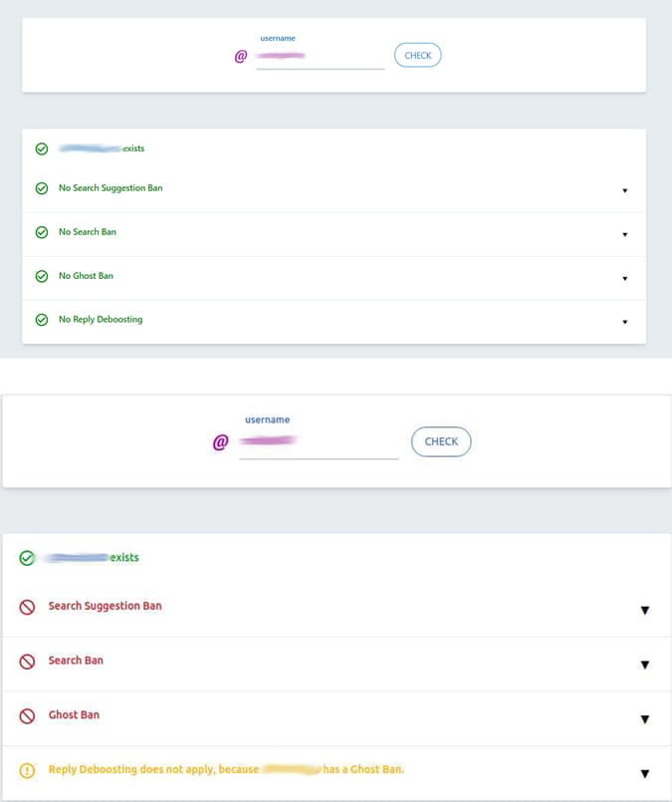Click the check icon next to No Reply Deboosting

(40, 320)
